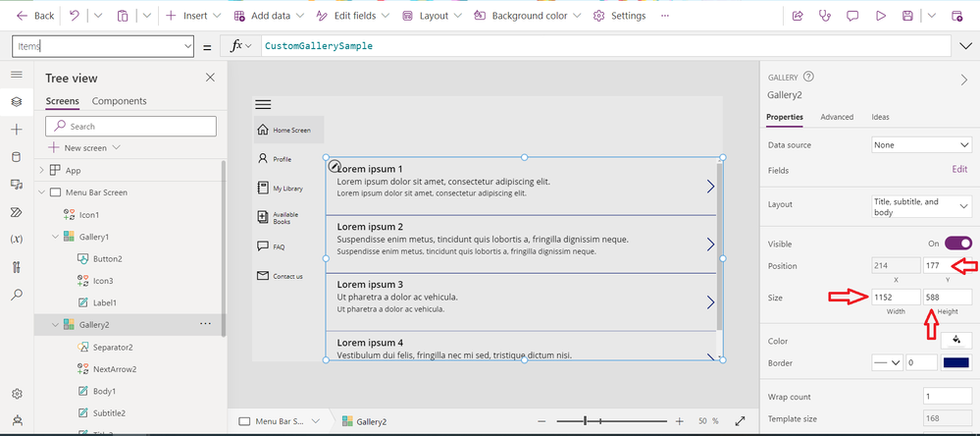Open the Insert plus icon in left rail
The height and width of the screenshot is (436, 980).
click(17, 130)
